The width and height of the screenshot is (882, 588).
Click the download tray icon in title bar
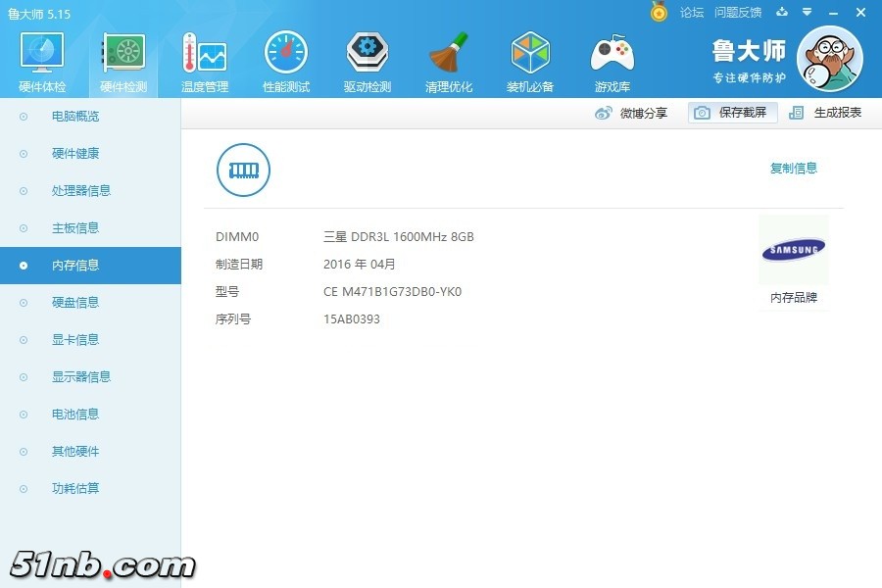(782, 12)
